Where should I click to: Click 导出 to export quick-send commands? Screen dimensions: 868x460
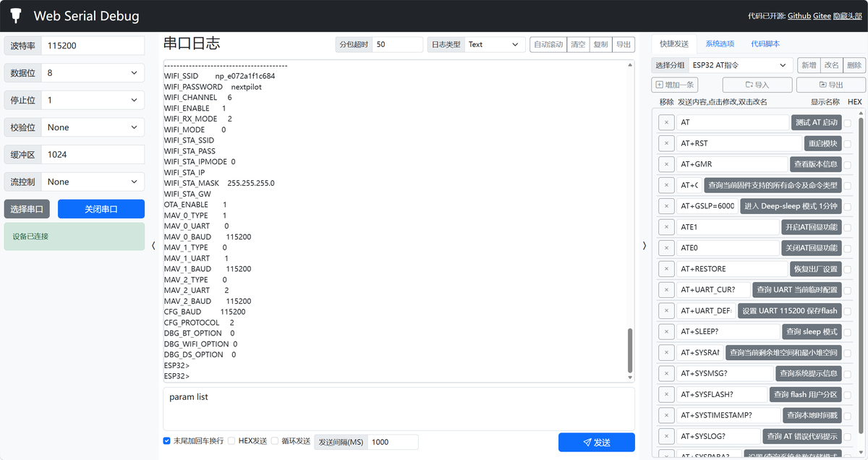(x=830, y=85)
